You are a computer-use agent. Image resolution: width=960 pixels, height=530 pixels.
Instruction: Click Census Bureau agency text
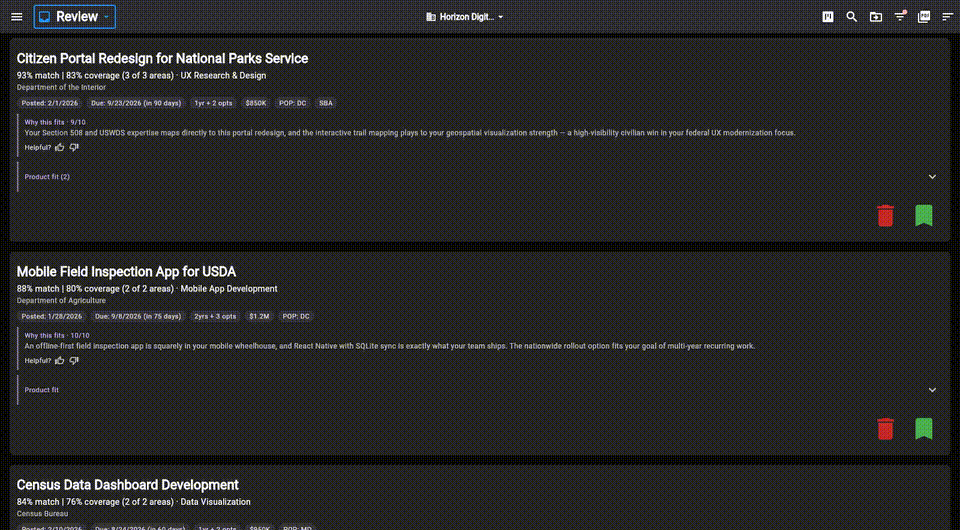click(42, 513)
